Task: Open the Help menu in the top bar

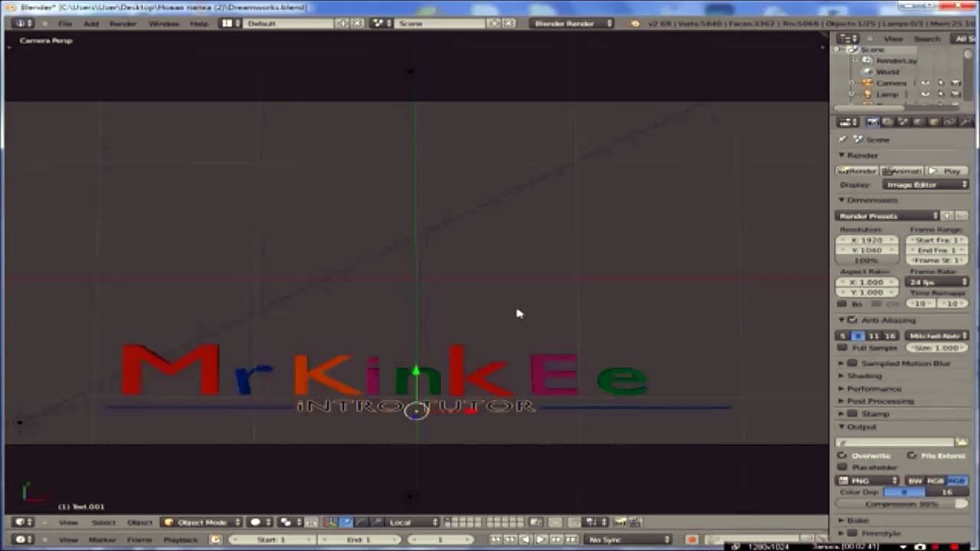Action: (x=198, y=24)
